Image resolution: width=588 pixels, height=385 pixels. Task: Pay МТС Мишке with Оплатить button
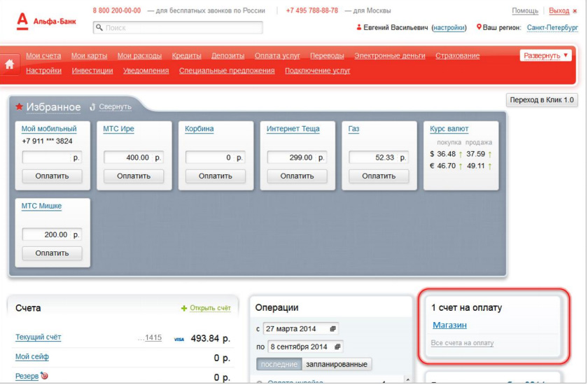(x=52, y=253)
